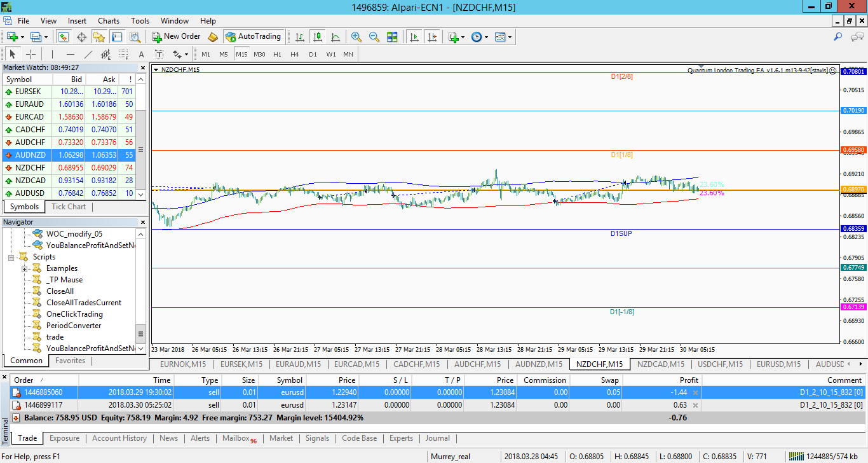
Task: Select the Text Label tool
Action: 159,54
